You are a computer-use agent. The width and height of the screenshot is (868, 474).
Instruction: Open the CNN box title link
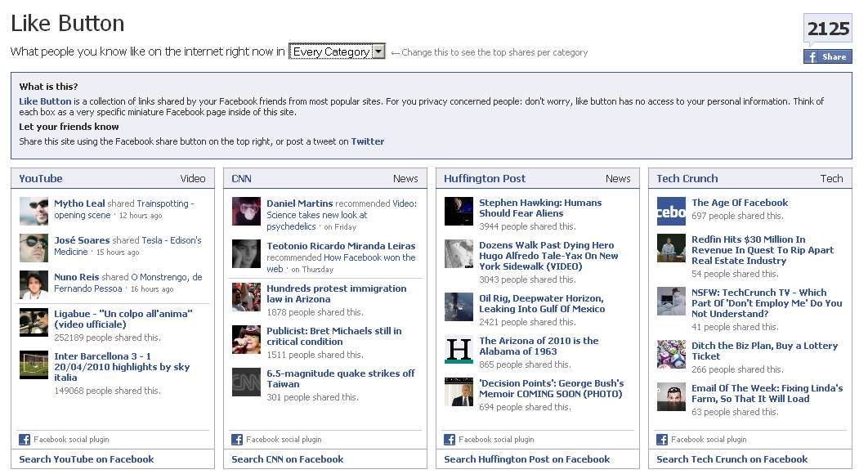[x=241, y=178]
